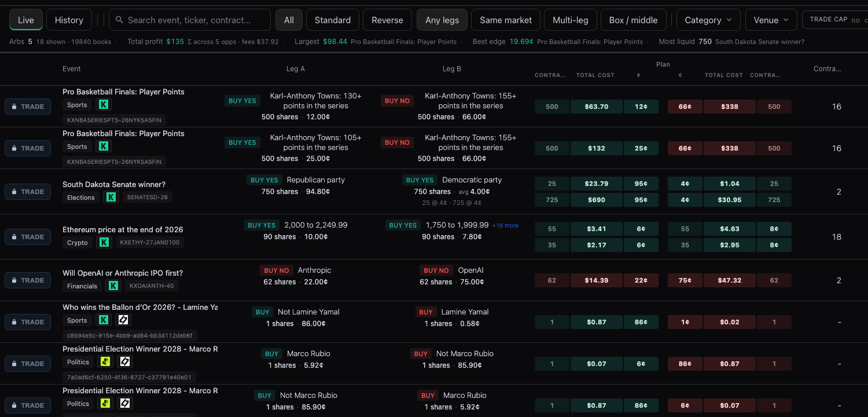The width and height of the screenshot is (868, 417).
Task: Expand the +16 more legs link
Action: pos(505,226)
